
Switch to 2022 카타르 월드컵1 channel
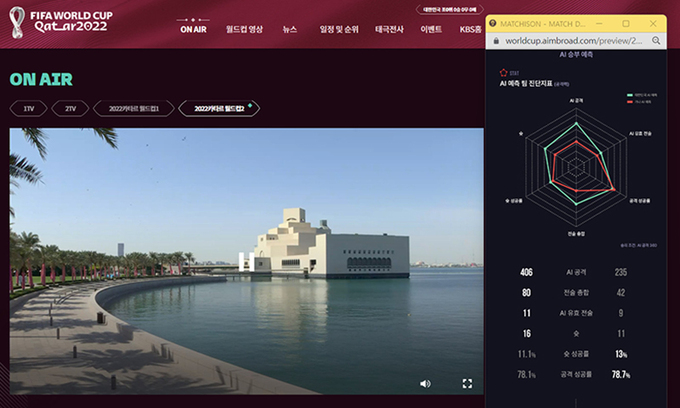tap(134, 108)
